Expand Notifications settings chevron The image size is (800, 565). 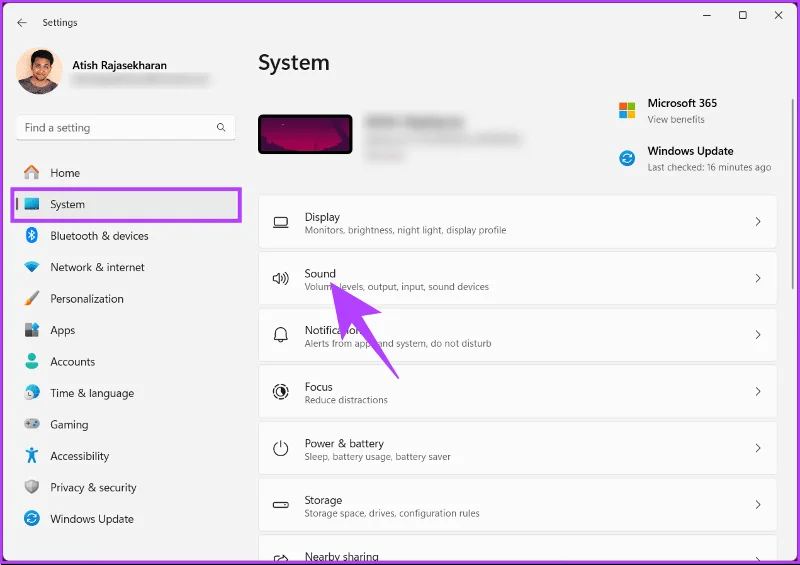pyautogui.click(x=758, y=335)
